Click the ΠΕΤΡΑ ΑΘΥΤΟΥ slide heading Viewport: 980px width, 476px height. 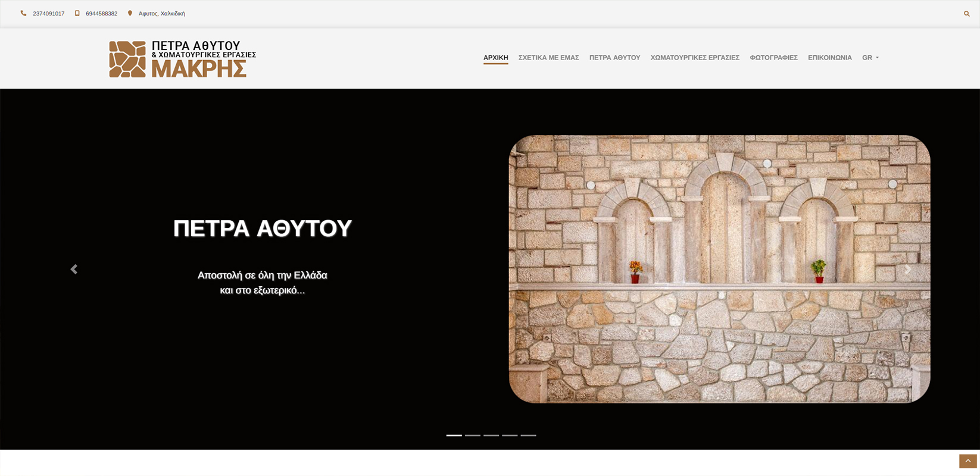coord(263,228)
